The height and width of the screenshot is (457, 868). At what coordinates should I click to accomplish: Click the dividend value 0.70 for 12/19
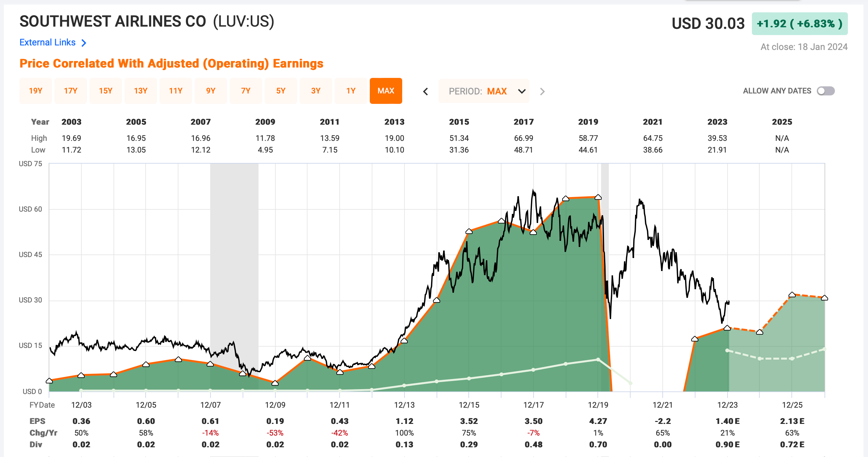tap(598, 445)
